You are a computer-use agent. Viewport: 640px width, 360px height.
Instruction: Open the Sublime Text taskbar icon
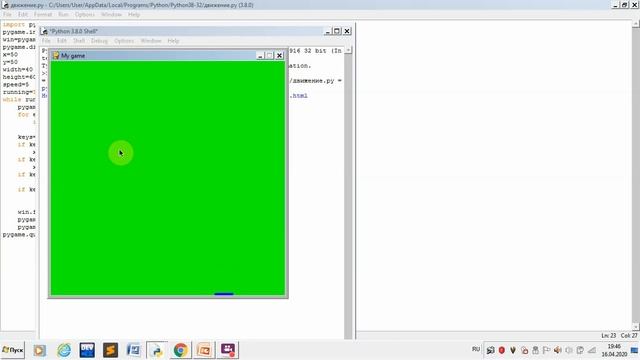[110, 350]
